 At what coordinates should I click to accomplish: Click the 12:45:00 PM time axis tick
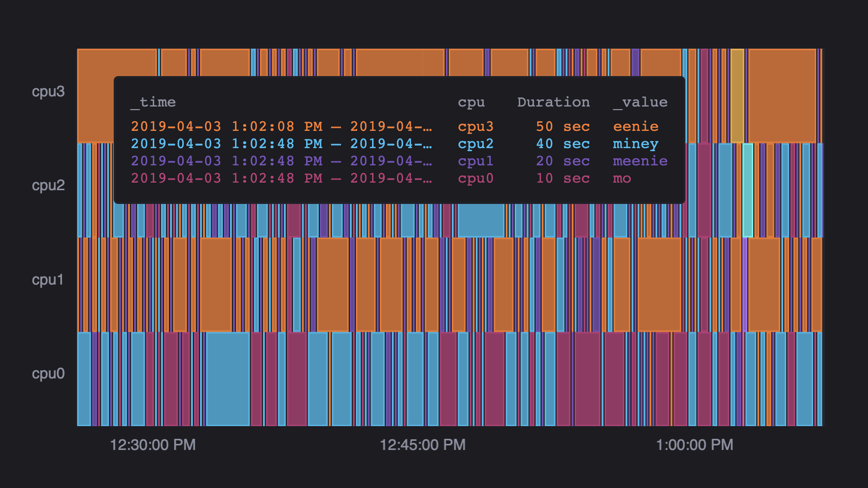point(422,445)
